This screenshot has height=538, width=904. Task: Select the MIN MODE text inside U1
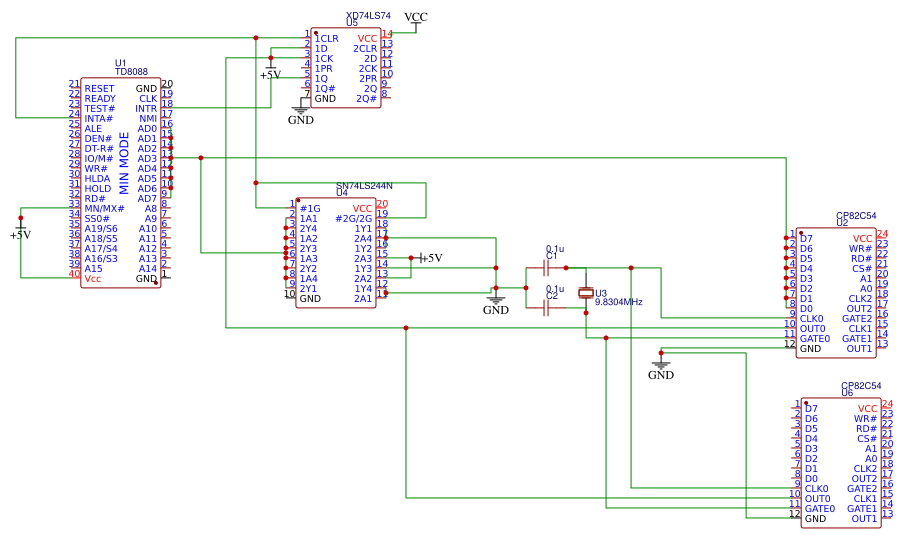coord(124,163)
